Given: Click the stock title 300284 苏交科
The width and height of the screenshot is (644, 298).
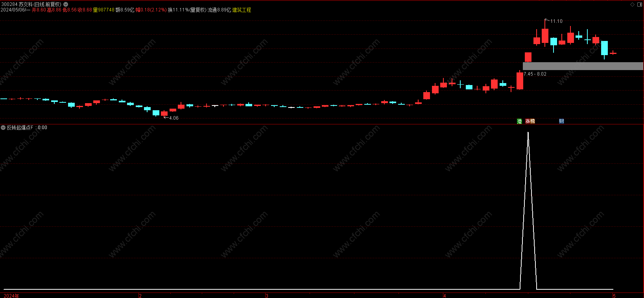Looking at the screenshot, I should (x=17, y=4).
